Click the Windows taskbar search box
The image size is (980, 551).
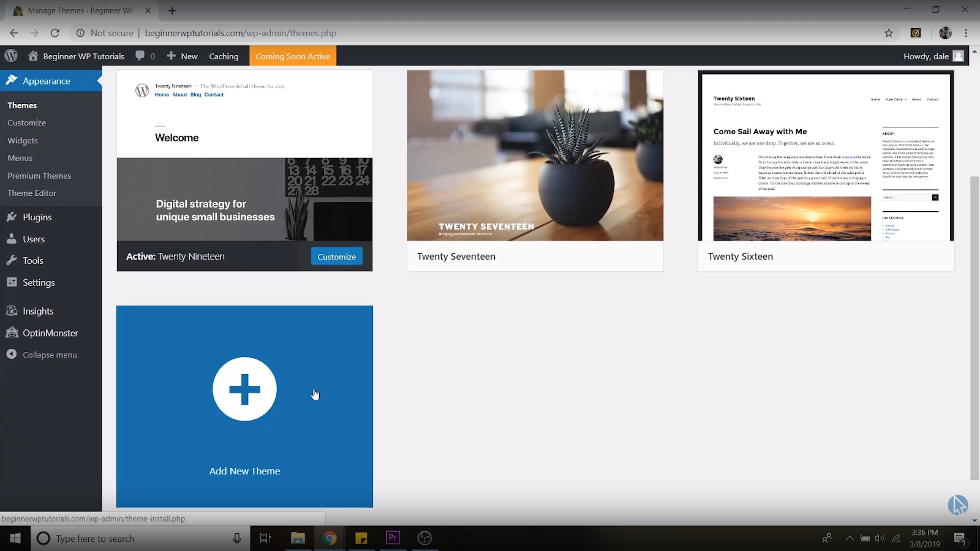[x=140, y=538]
